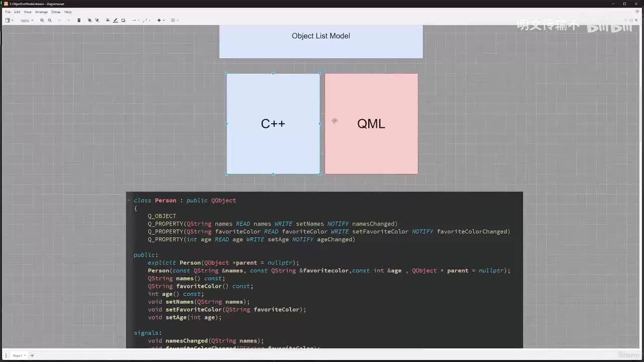The image size is (644, 362).
Task: Open the line color pencil tool
Action: click(115, 21)
